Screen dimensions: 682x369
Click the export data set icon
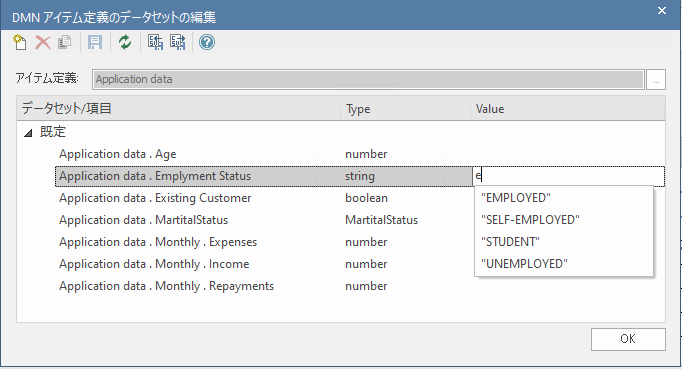pos(177,42)
